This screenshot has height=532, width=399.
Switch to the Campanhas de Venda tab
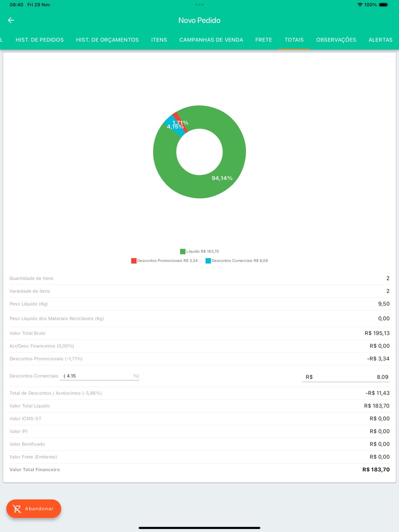tap(211, 40)
